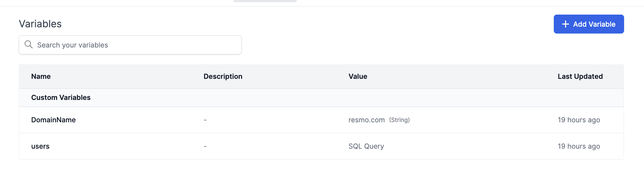The height and width of the screenshot is (185, 644).
Task: Click the SQL Query value of users
Action: click(366, 146)
